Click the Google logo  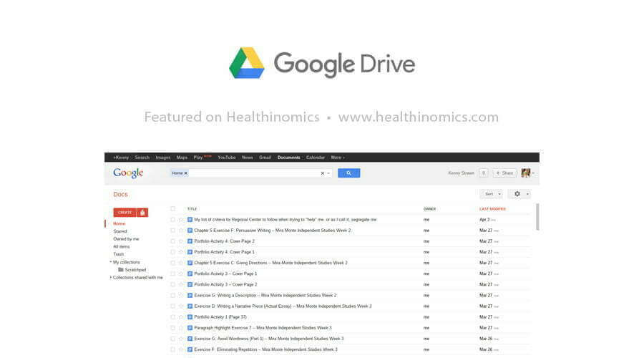pos(128,173)
